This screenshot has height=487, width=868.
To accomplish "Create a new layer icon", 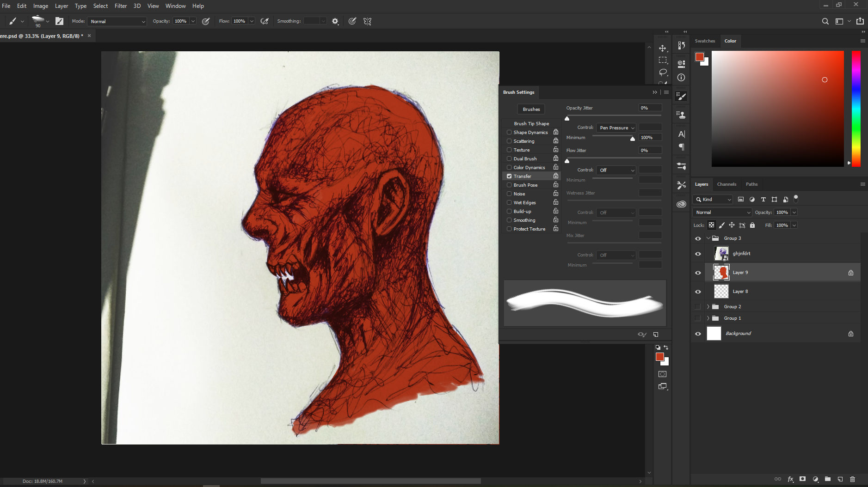I will click(840, 479).
